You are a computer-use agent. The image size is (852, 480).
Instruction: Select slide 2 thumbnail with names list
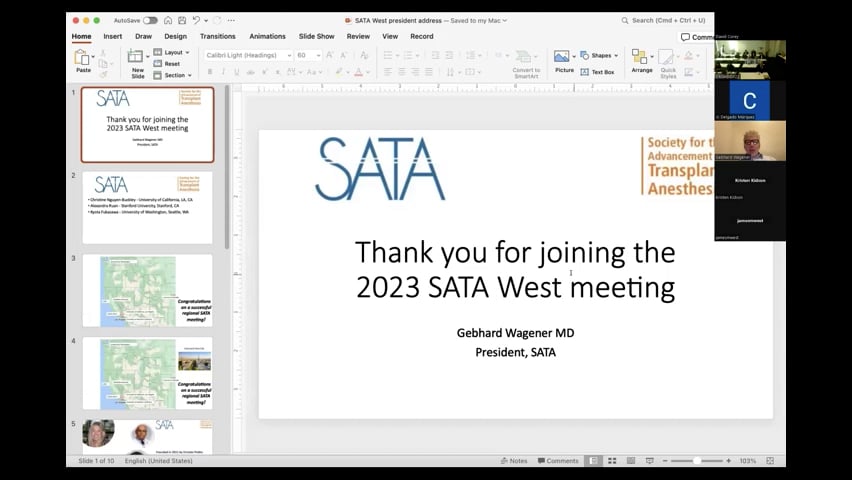[x=147, y=208]
